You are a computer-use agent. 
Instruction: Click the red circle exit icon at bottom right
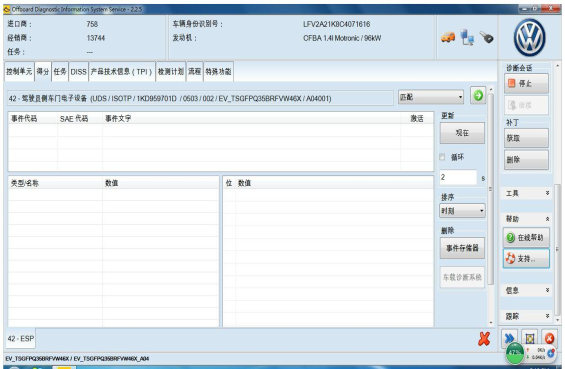click(x=549, y=338)
